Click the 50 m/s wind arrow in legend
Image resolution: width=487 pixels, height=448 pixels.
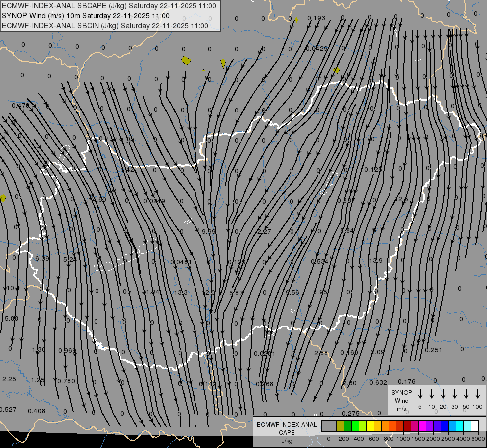pyautogui.click(x=466, y=394)
